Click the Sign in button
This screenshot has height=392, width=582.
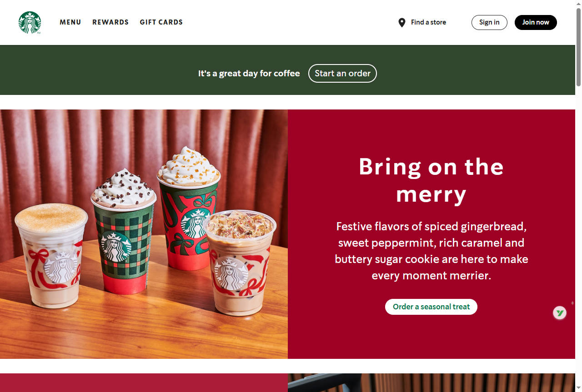[x=489, y=22]
